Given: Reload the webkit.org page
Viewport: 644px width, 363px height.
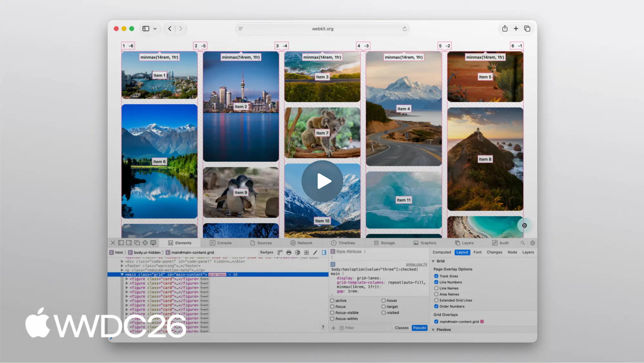Looking at the screenshot, I should pos(404,29).
